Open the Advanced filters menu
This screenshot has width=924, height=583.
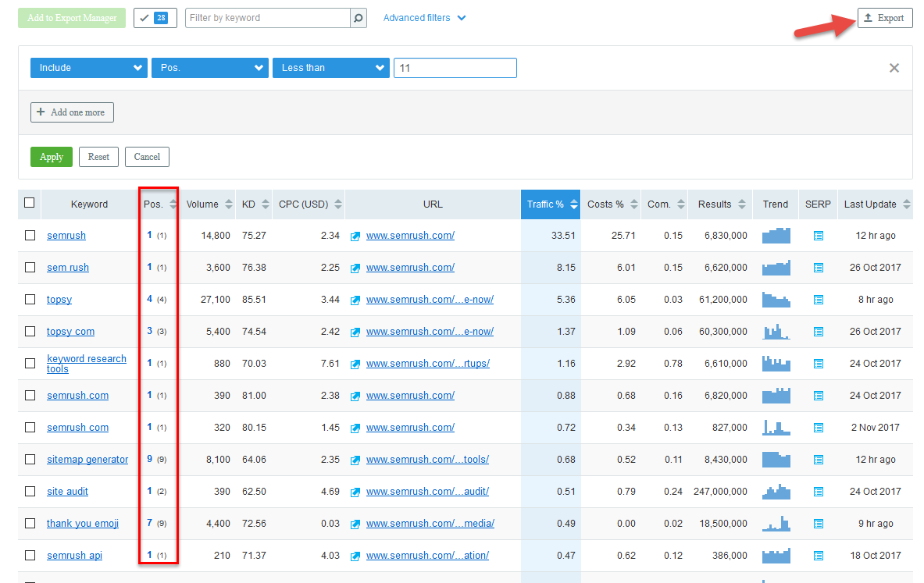coord(424,17)
